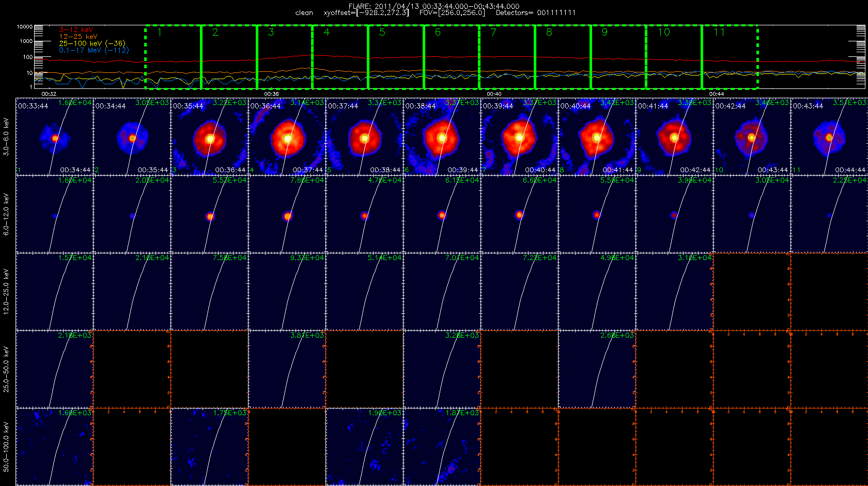The image size is (868, 486).
Task: Open 25.0-50.0 keV image in column 6
Action: coord(442,370)
